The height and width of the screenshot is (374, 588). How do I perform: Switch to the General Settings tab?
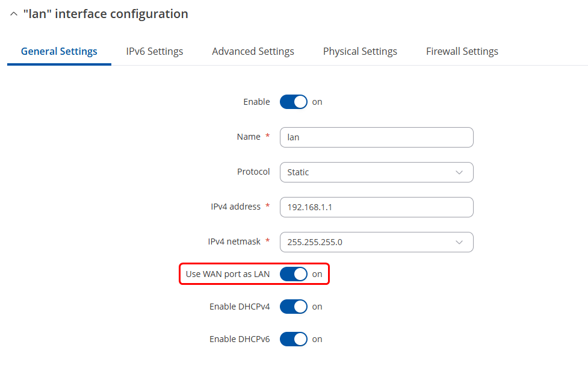[x=59, y=51]
